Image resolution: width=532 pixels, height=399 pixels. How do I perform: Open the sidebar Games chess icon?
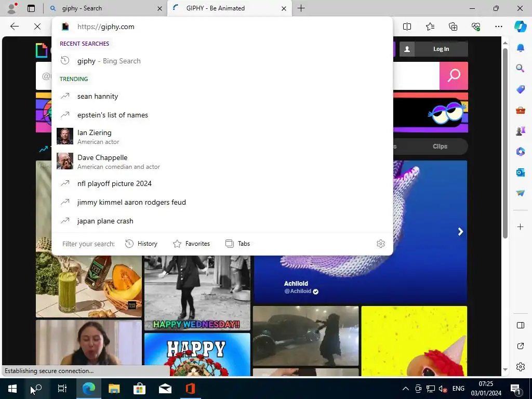click(520, 130)
